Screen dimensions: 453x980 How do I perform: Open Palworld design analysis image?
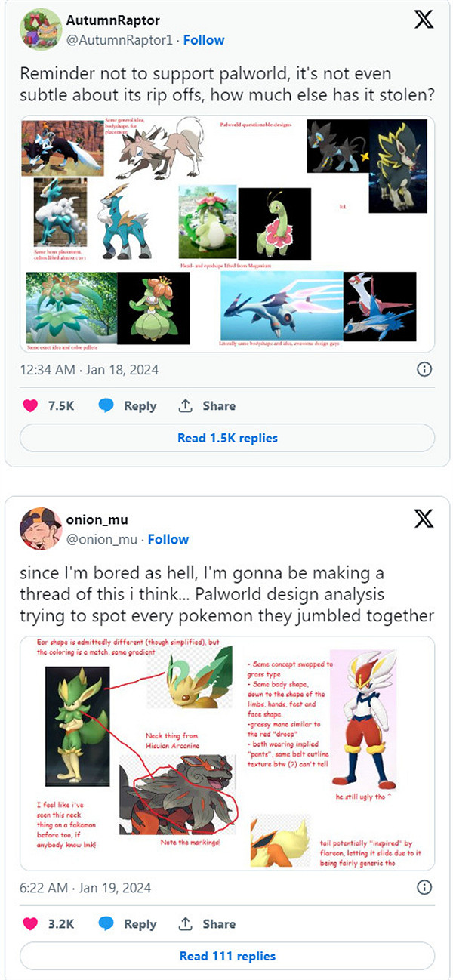pyautogui.click(x=227, y=752)
